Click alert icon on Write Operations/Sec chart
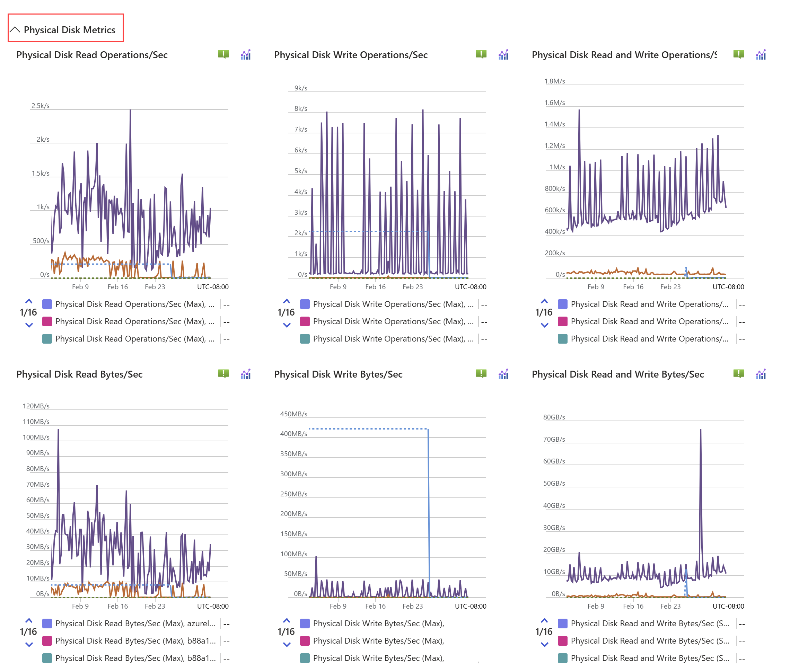This screenshot has height=672, width=790. click(481, 54)
